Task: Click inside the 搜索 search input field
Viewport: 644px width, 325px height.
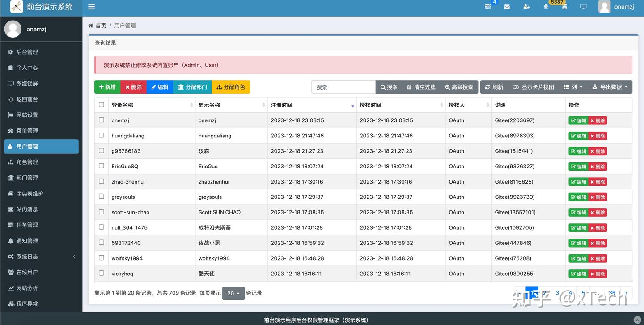Action: click(x=343, y=87)
